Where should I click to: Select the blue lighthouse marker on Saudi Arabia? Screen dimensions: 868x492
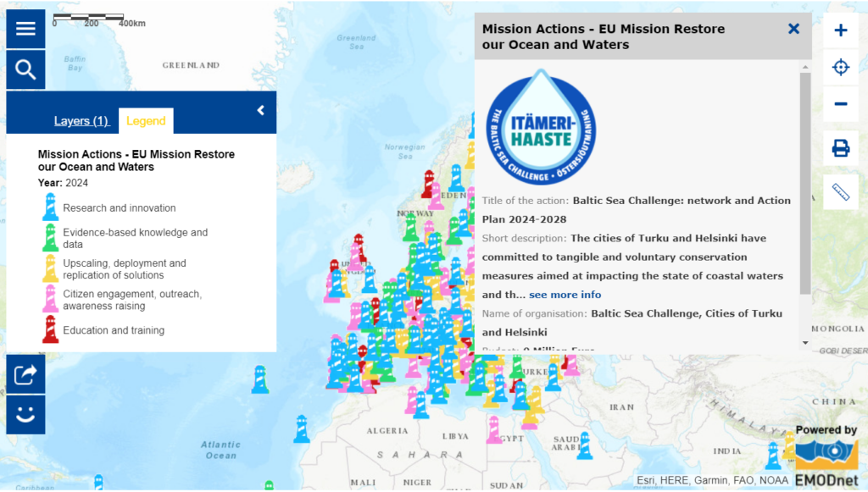pyautogui.click(x=585, y=446)
